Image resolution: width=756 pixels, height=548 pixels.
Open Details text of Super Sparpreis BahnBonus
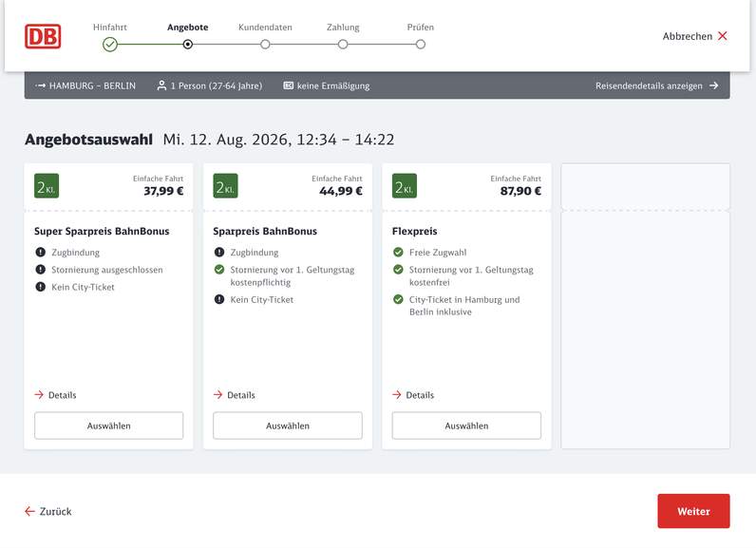[x=62, y=395]
